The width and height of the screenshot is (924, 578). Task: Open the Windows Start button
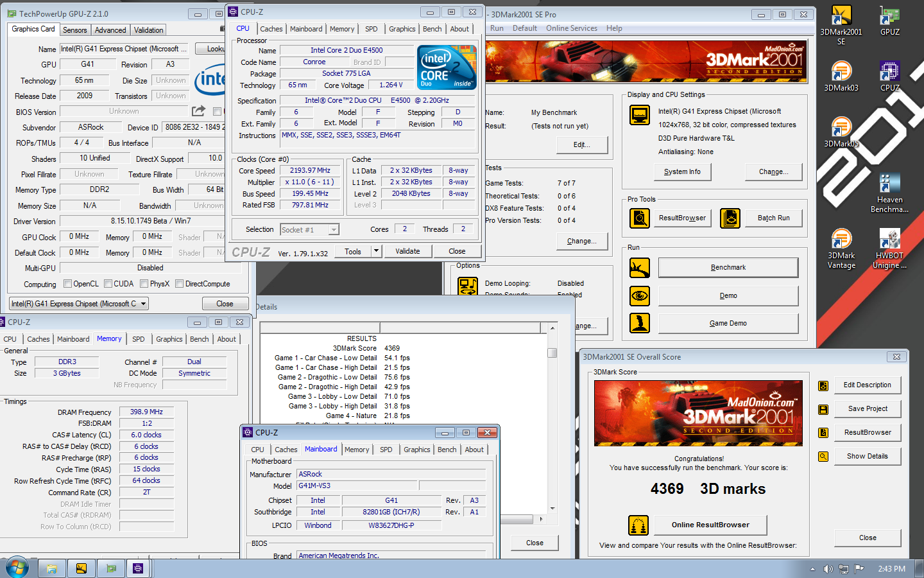(x=17, y=568)
